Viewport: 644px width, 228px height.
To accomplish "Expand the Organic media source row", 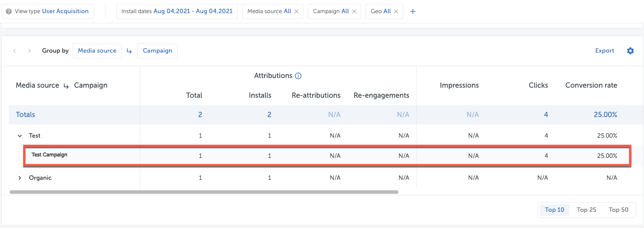I will [x=20, y=178].
